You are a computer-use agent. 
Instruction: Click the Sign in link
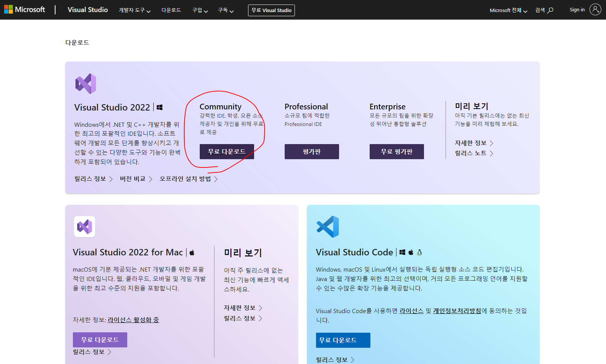[577, 10]
